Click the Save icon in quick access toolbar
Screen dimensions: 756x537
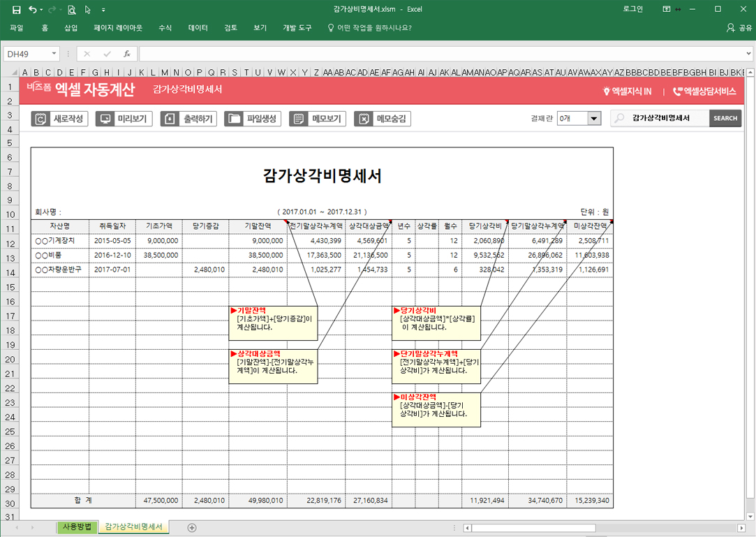click(17, 10)
